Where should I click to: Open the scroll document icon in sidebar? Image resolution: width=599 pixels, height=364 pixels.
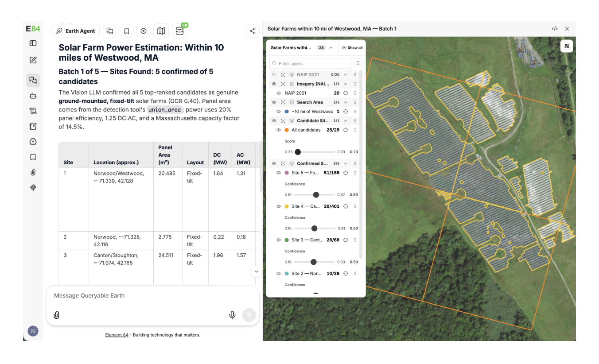33,111
